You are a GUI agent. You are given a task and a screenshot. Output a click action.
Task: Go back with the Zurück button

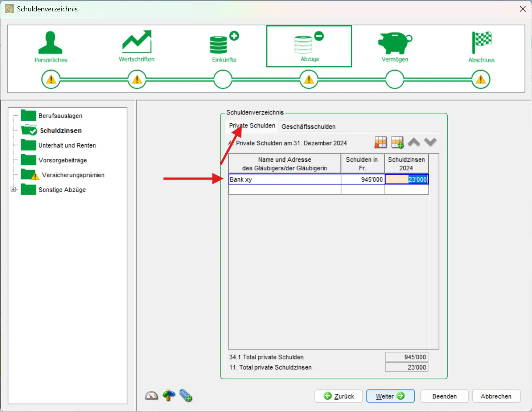click(x=338, y=396)
